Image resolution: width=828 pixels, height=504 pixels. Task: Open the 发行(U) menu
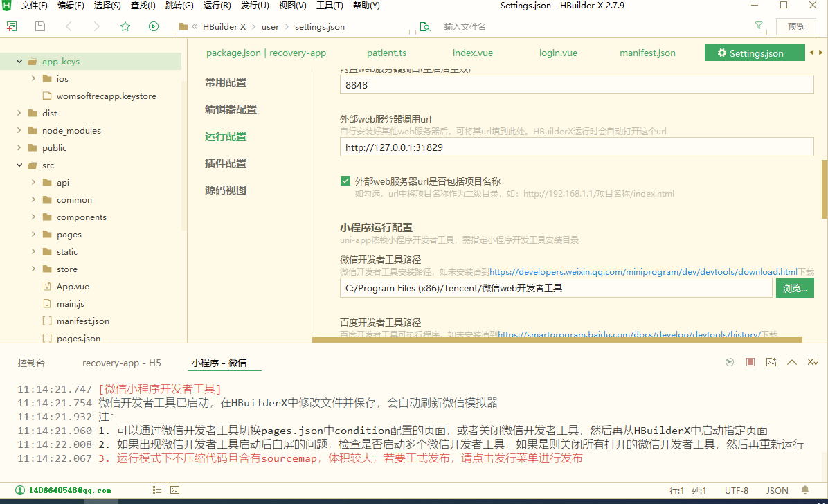click(255, 6)
